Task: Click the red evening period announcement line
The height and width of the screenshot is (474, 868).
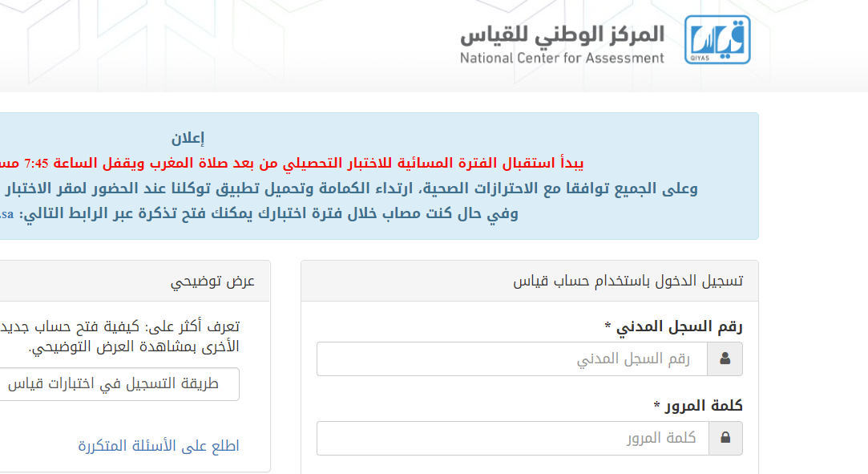Action: click(292, 163)
